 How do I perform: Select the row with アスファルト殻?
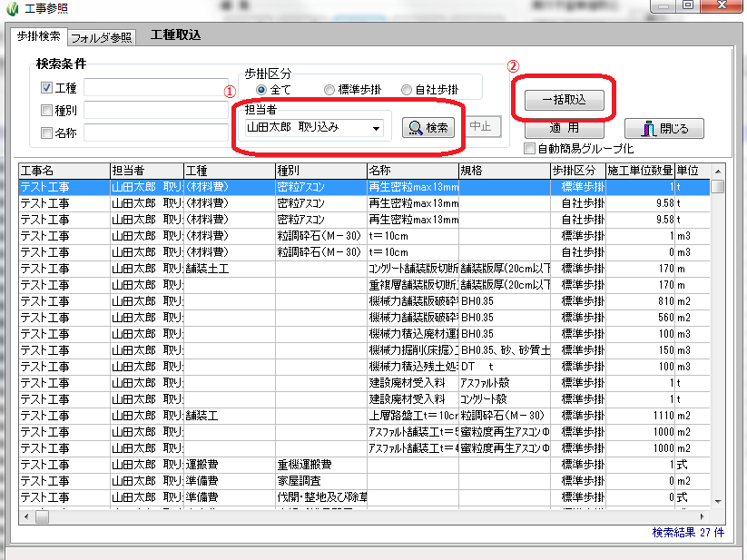pyautogui.click(x=365, y=383)
